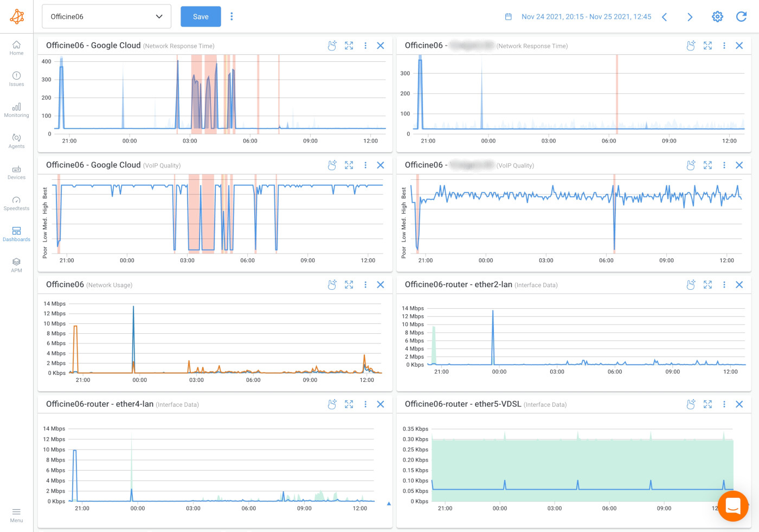Navigate to the Devices section
The image size is (759, 532).
point(16,173)
